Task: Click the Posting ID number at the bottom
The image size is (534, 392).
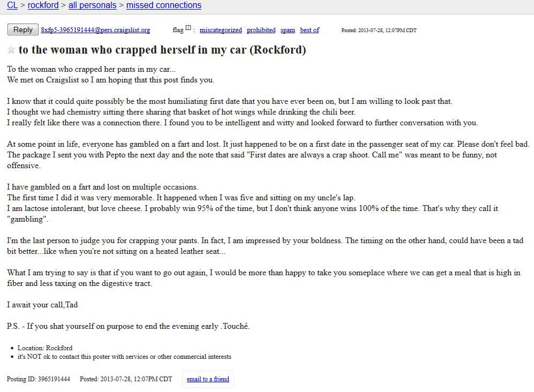Action: tap(54, 379)
